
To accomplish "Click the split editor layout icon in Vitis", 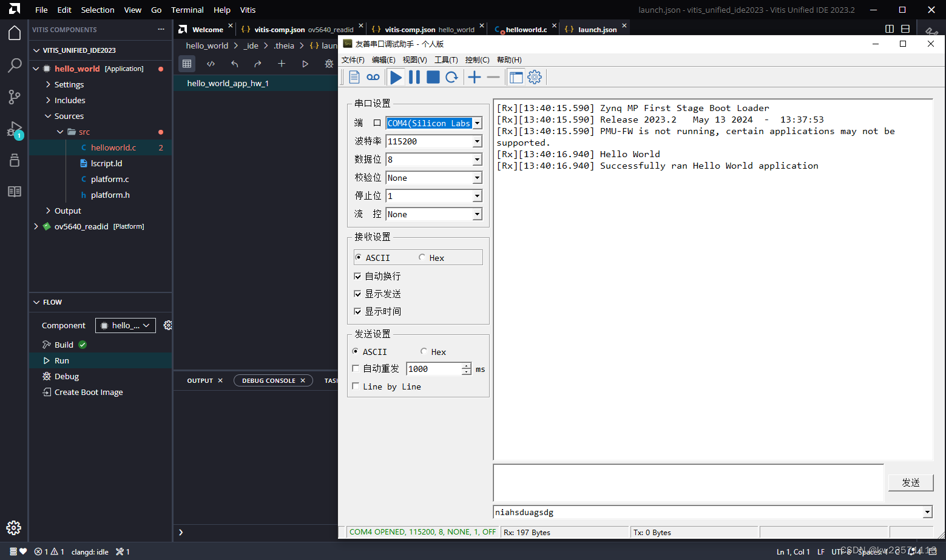I will pyautogui.click(x=890, y=29).
